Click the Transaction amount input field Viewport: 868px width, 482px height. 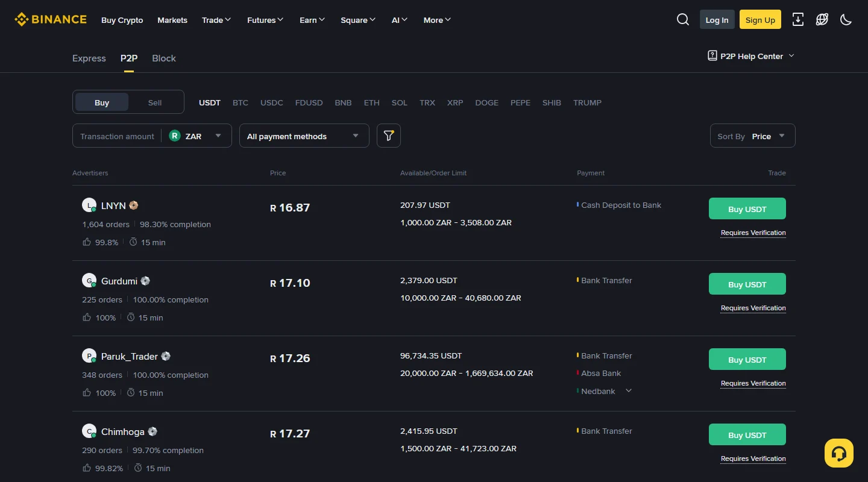117,136
